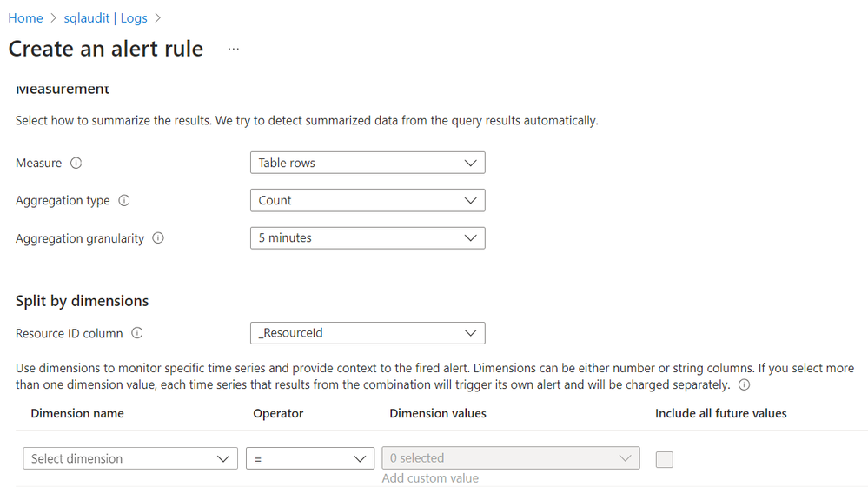The image size is (868, 494).
Task: Open the Select dimension dropdown
Action: point(129,458)
